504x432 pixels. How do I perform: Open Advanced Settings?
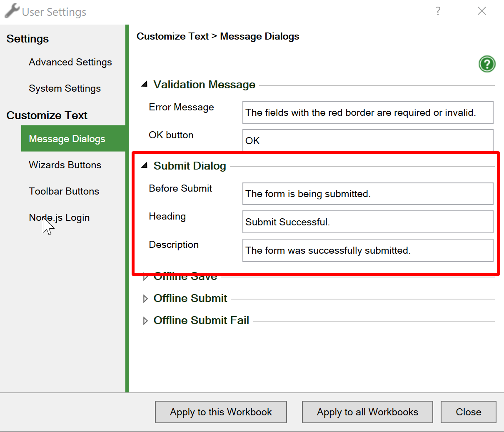point(70,62)
